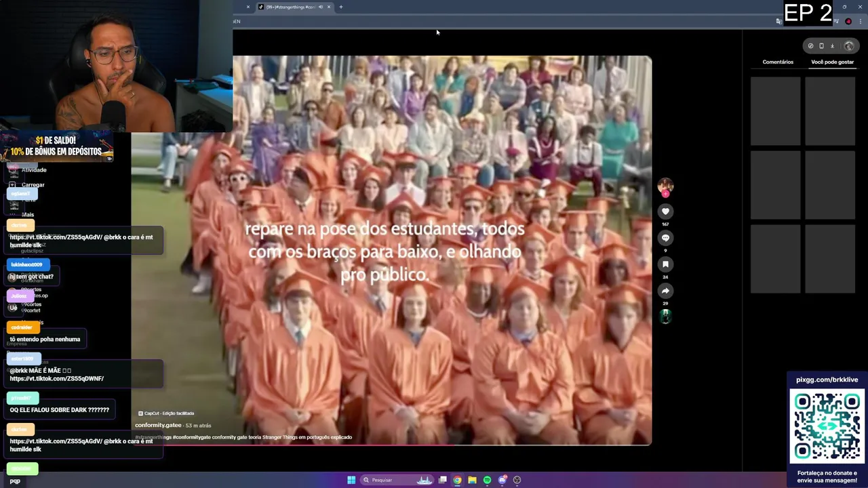Click the translate page icon in address bar

[x=778, y=21]
